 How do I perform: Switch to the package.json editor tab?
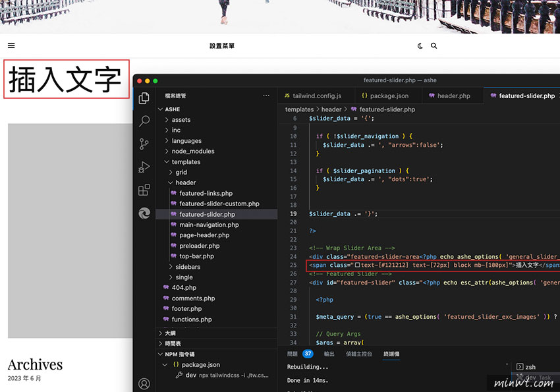coord(389,96)
